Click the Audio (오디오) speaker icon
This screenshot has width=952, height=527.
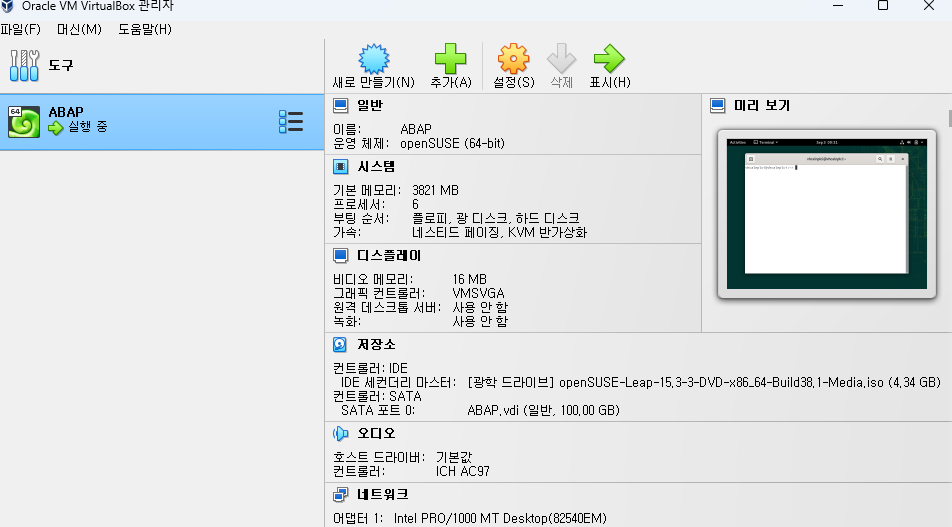pyautogui.click(x=341, y=434)
